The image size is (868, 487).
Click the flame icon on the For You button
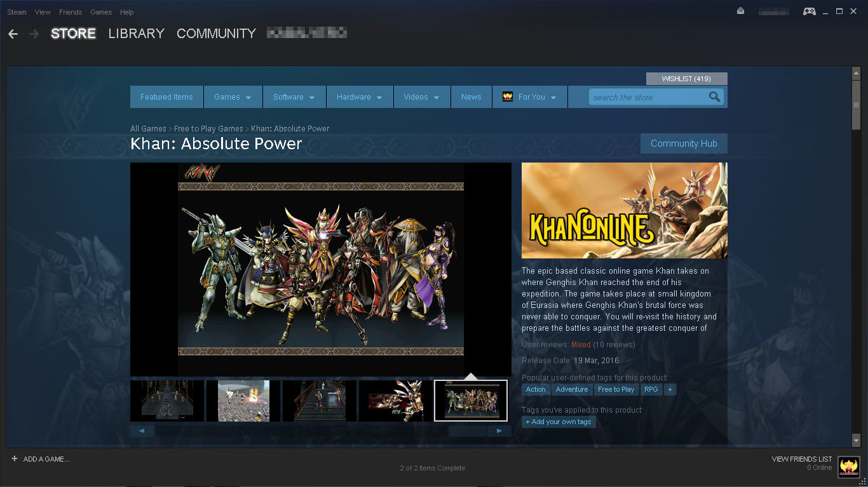coord(507,97)
